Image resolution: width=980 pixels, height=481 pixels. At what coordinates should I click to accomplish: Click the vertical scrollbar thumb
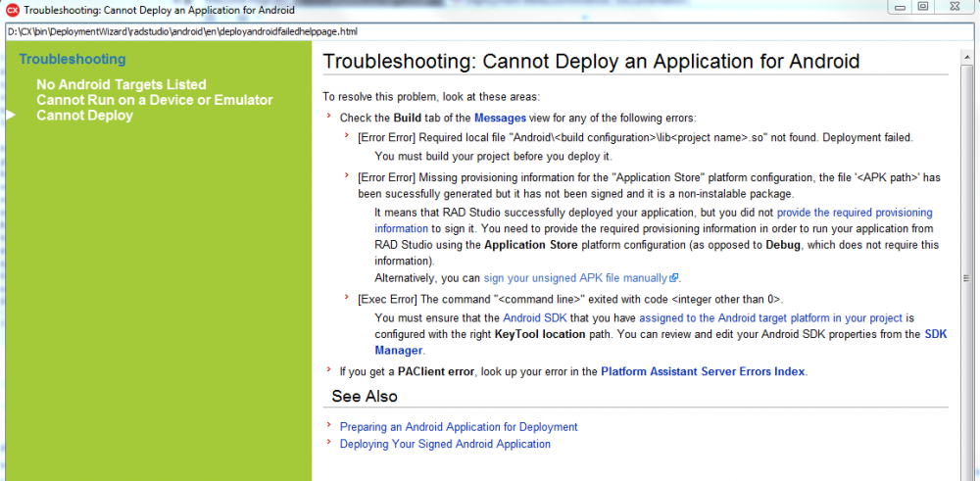[x=965, y=278]
